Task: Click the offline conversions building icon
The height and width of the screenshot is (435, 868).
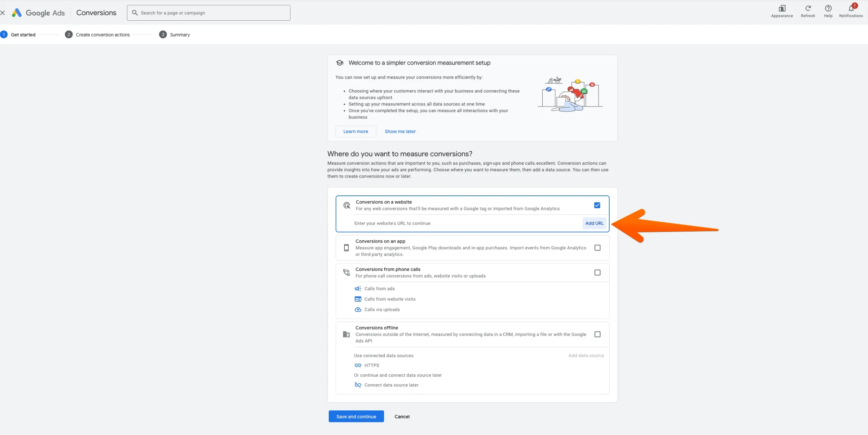Action: click(x=346, y=334)
